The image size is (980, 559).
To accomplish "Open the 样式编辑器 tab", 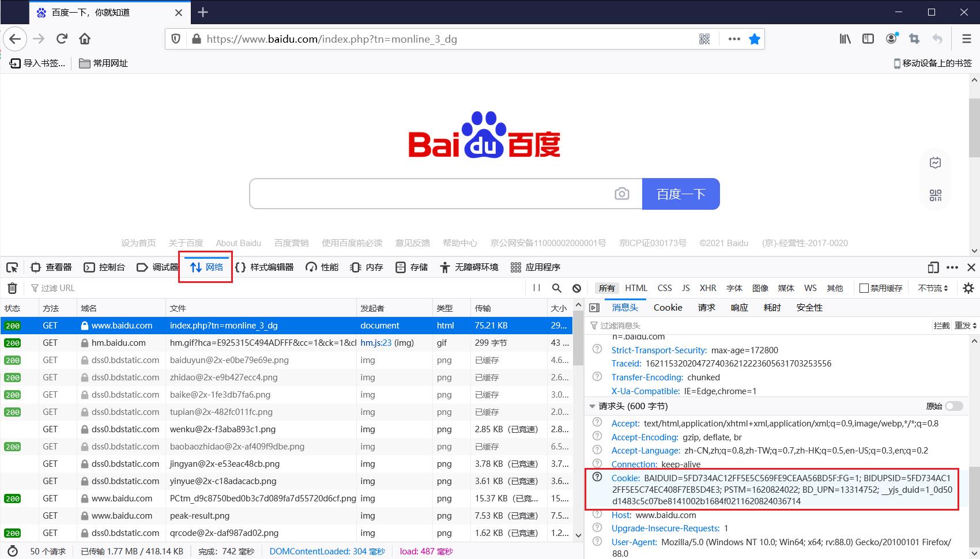I will [x=265, y=267].
